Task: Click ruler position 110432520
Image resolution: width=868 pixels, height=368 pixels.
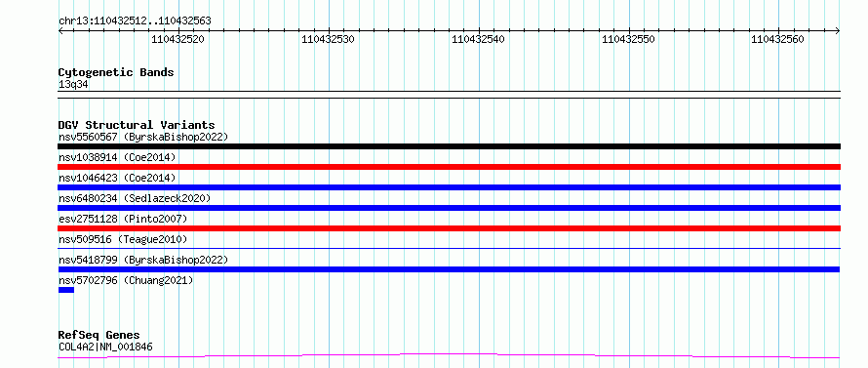Action: (x=178, y=39)
